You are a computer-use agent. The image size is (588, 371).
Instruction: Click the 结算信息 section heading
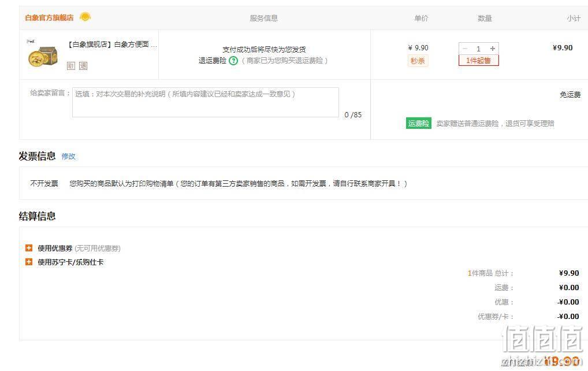tap(37, 216)
